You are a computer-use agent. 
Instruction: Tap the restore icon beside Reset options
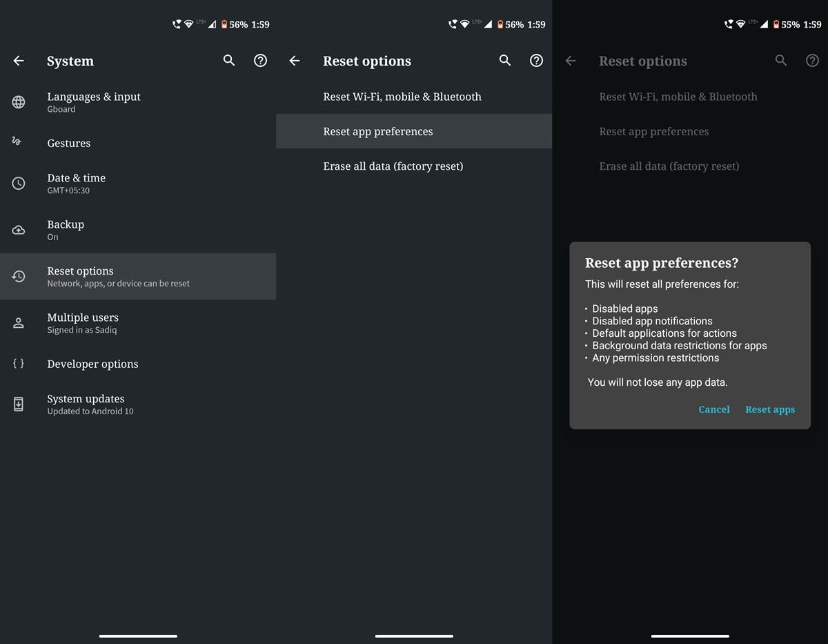[x=19, y=276]
